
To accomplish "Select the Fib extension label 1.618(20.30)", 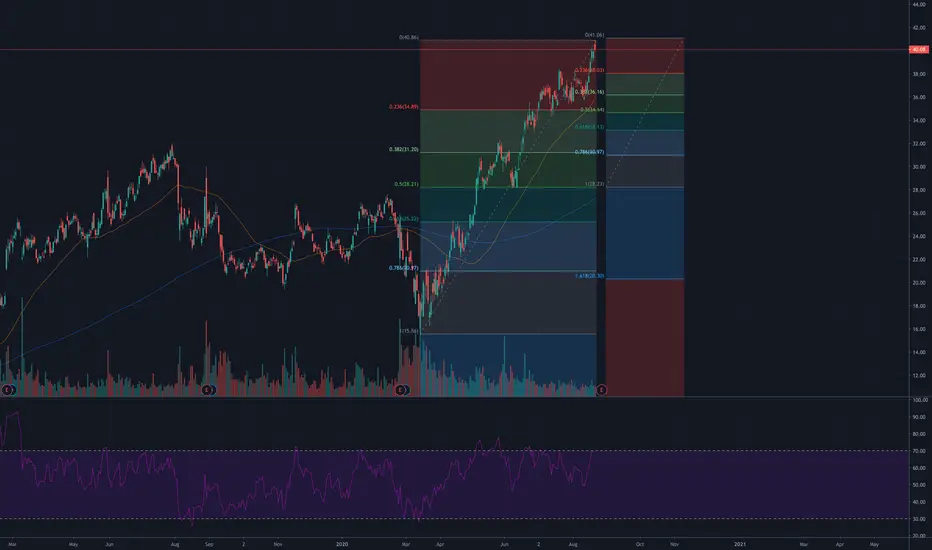I will (x=589, y=276).
